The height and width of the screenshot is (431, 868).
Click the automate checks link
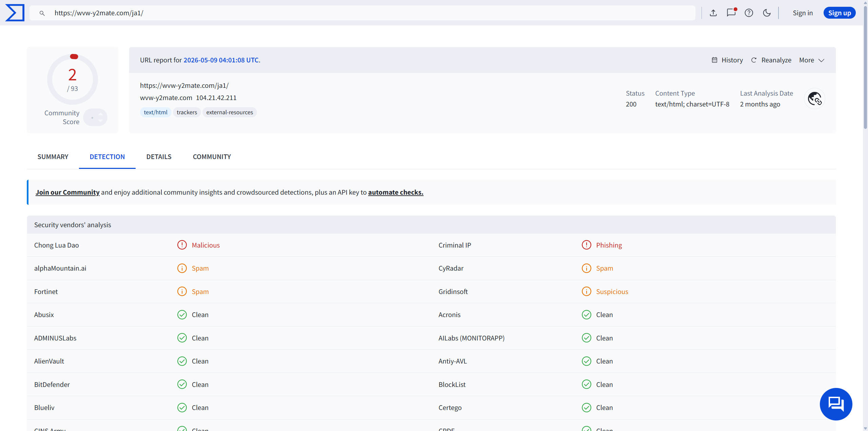click(396, 192)
